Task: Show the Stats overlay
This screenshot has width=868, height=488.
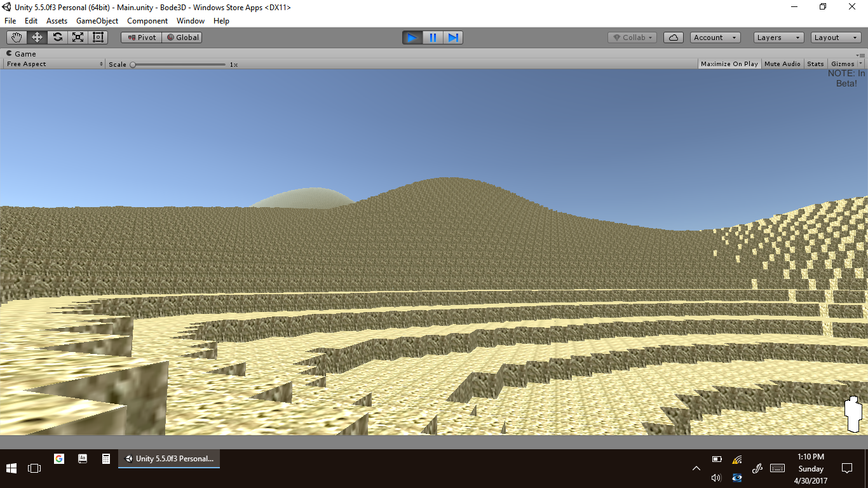Action: click(815, 64)
